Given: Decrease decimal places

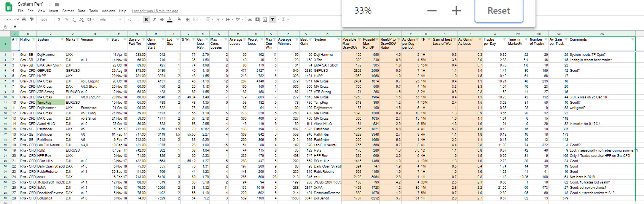Looking at the screenshot, I should click(x=73, y=19).
